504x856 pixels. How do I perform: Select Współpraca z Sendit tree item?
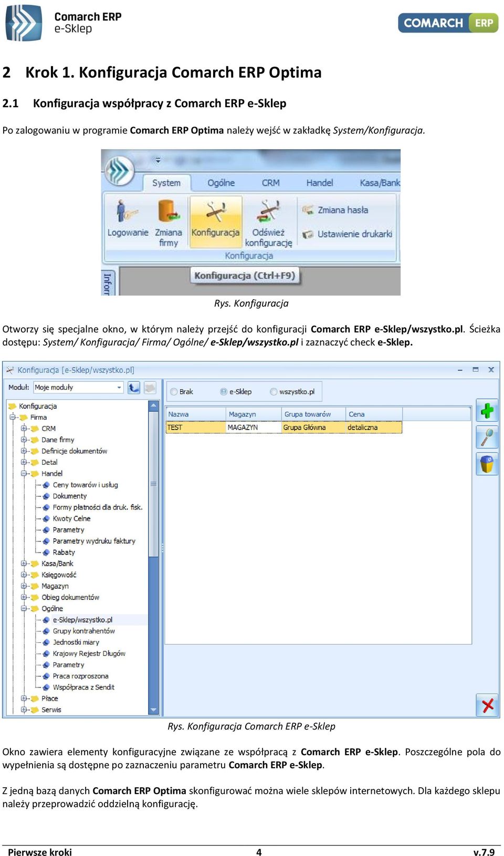[x=83, y=687]
